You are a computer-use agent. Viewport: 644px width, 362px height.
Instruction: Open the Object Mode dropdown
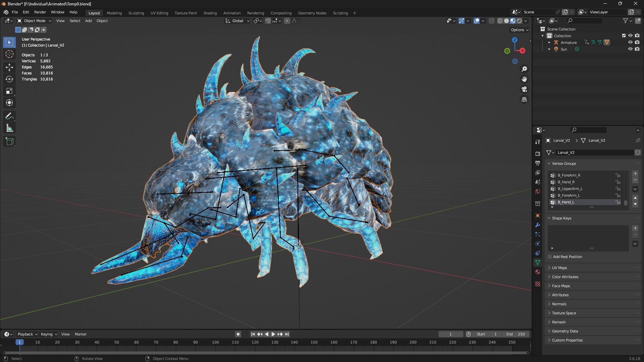(35, 21)
